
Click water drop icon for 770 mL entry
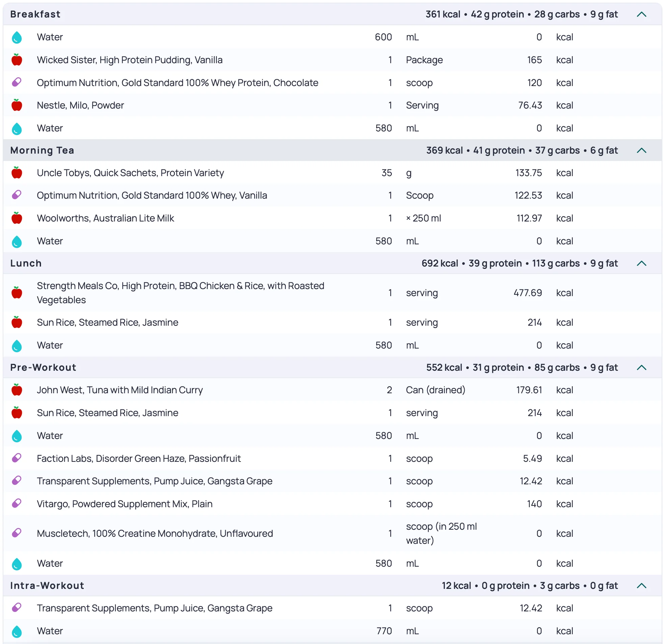(16, 631)
